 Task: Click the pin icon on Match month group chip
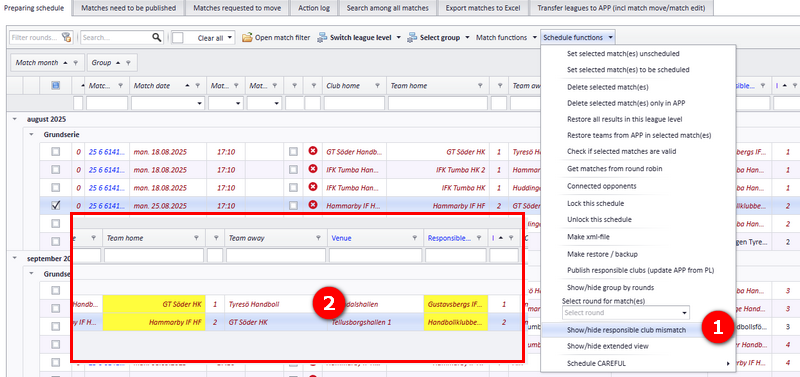(x=75, y=63)
